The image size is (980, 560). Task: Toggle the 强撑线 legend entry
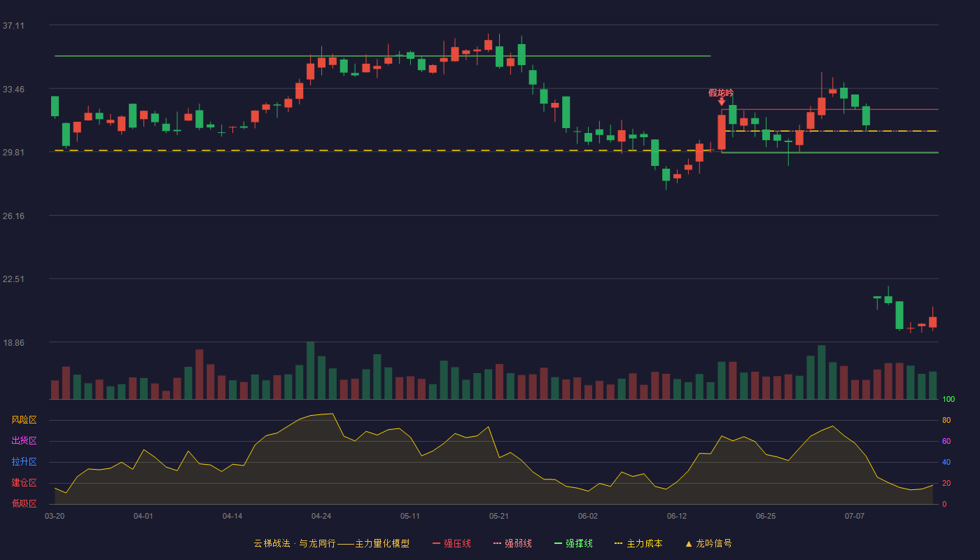coord(573,543)
